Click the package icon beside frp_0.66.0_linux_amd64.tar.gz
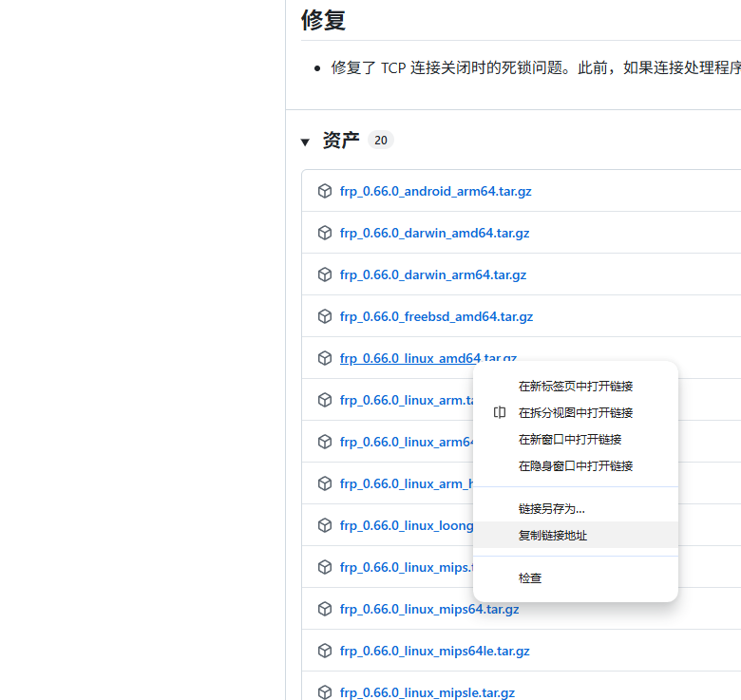Image resolution: width=741 pixels, height=700 pixels. pyautogui.click(x=325, y=358)
